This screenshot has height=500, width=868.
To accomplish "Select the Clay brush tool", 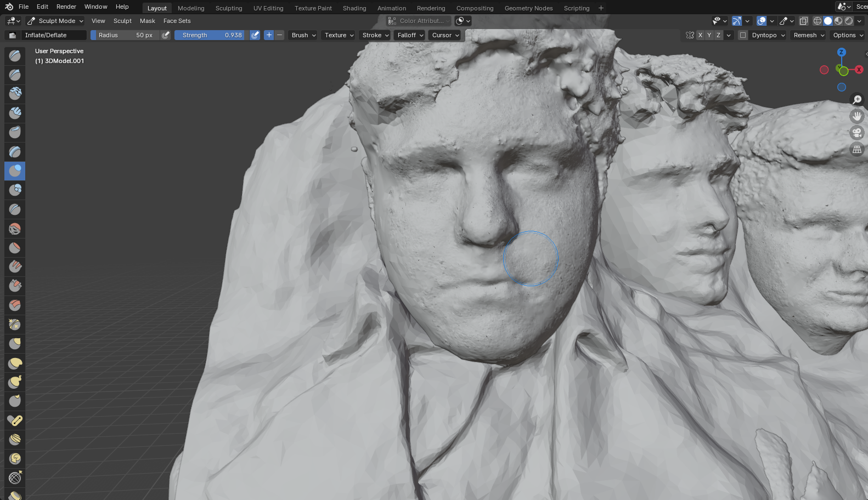I will pos(15,94).
